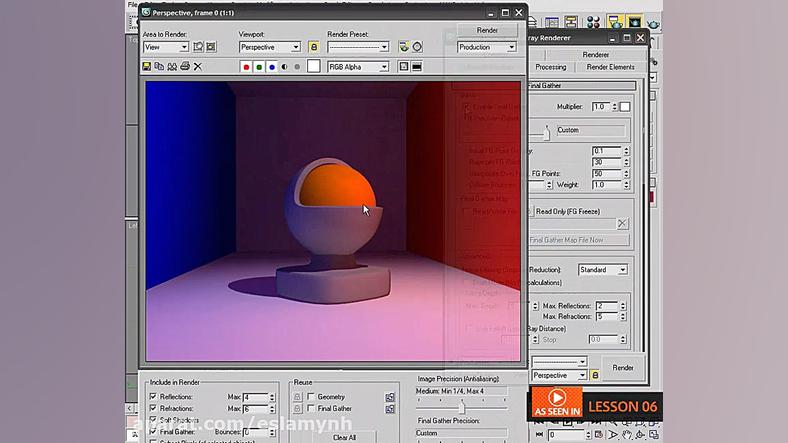Click Final Gather Map File Now button

click(x=578, y=240)
